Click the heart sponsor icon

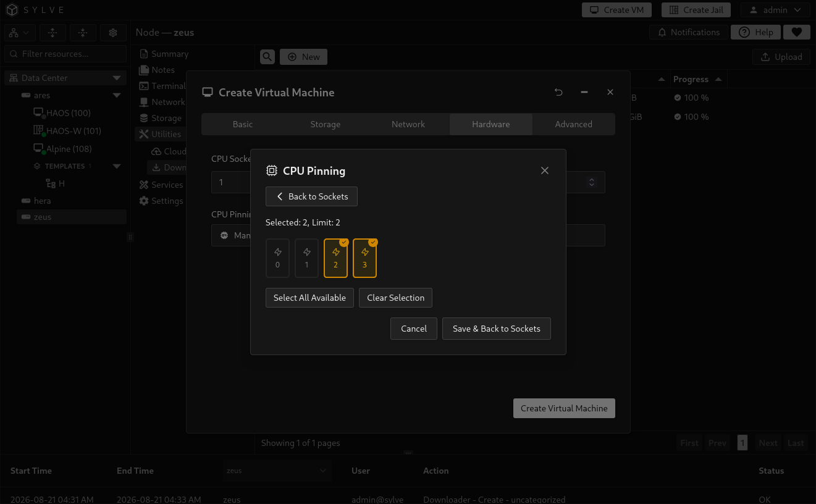(x=797, y=32)
